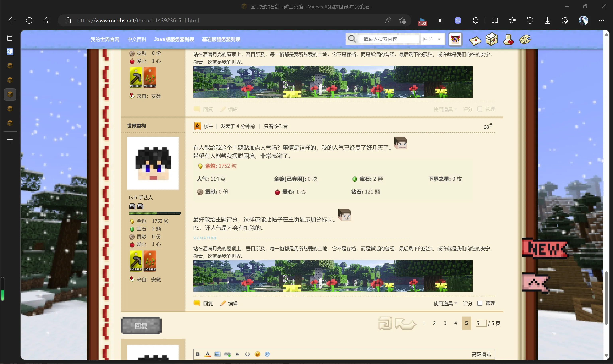The height and width of the screenshot is (364, 613).
Task: Open 高级模式 in the reply editor
Action: coord(481,354)
